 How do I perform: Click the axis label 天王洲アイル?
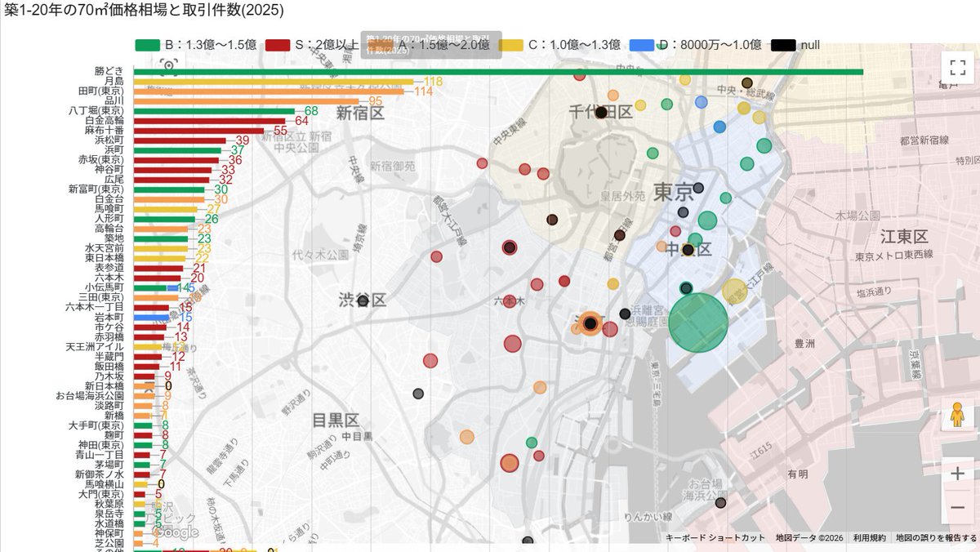tap(96, 346)
